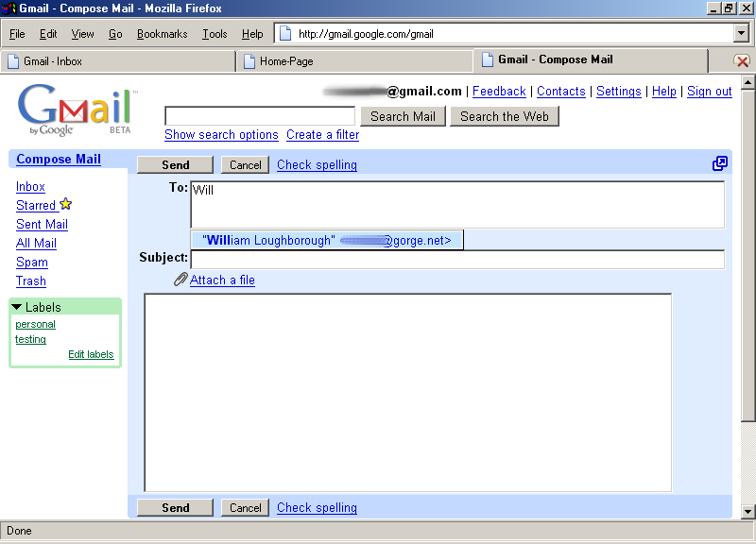Click the yellow star next to Starred
The image size is (756, 544).
tap(65, 204)
